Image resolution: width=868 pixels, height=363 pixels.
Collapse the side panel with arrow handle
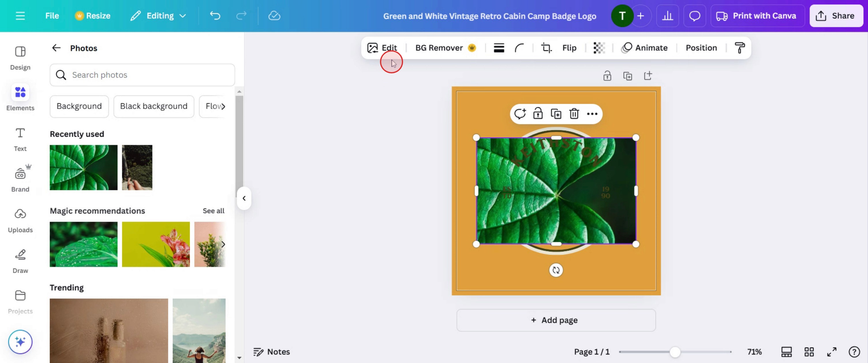[244, 198]
